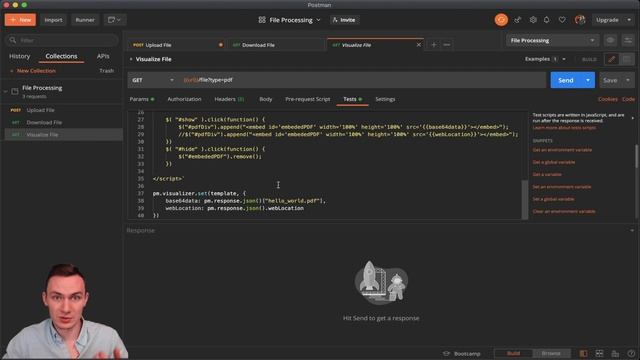Switch to Build mode in the status bar
This screenshot has width=640, height=360.
(x=513, y=353)
